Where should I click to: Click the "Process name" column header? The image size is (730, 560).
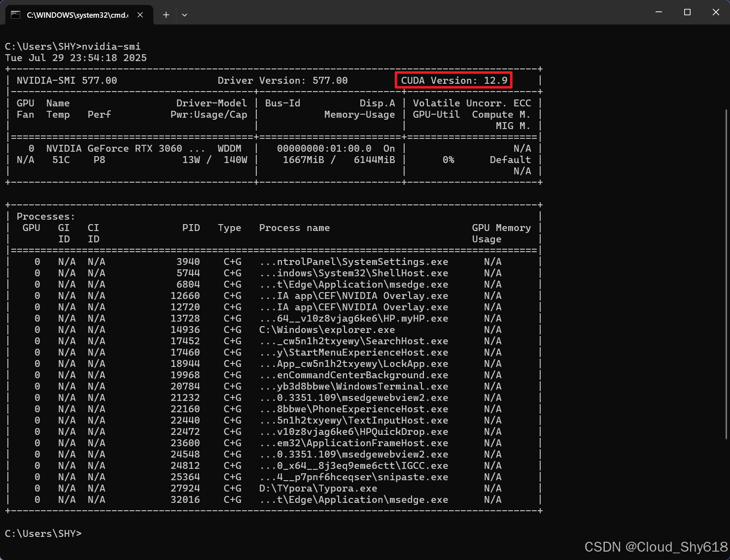[295, 228]
